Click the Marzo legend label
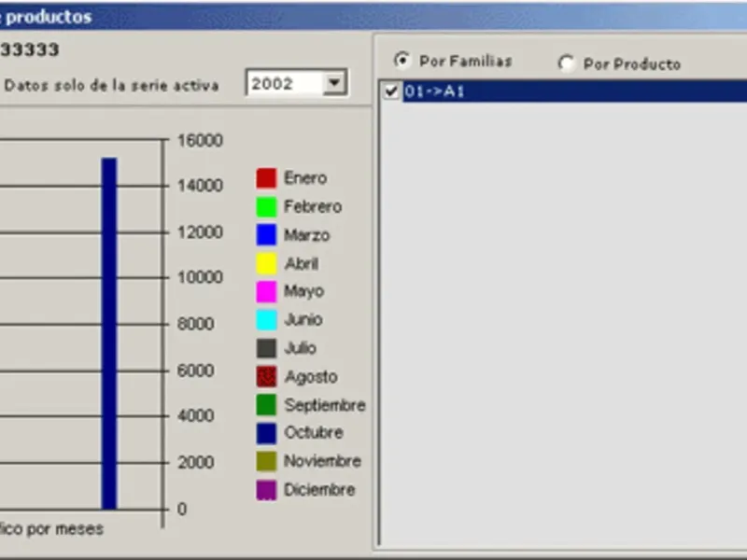Screen dimensions: 747x560 [x=307, y=235]
